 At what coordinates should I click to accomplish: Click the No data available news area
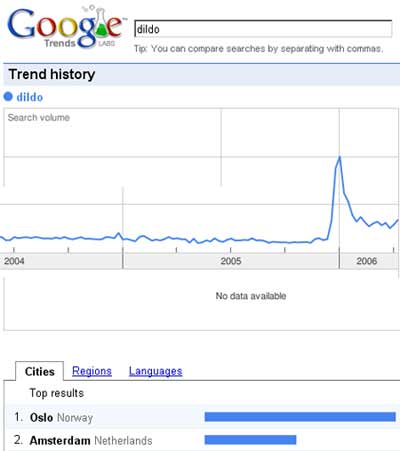point(251,296)
